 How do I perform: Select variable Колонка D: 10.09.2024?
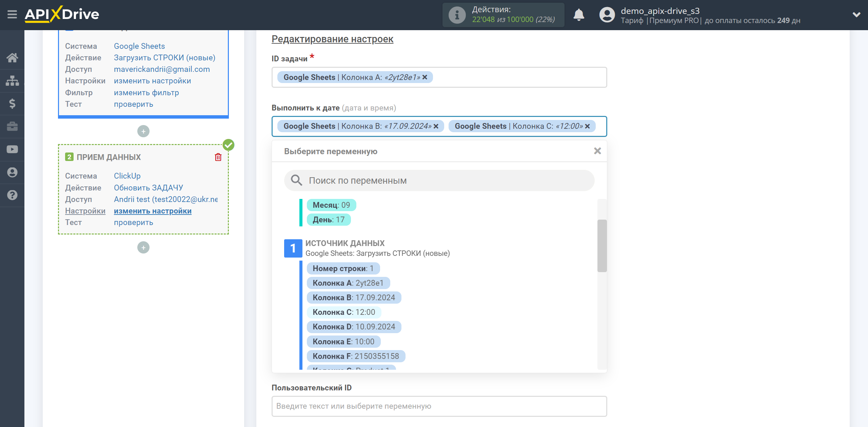[x=354, y=327]
